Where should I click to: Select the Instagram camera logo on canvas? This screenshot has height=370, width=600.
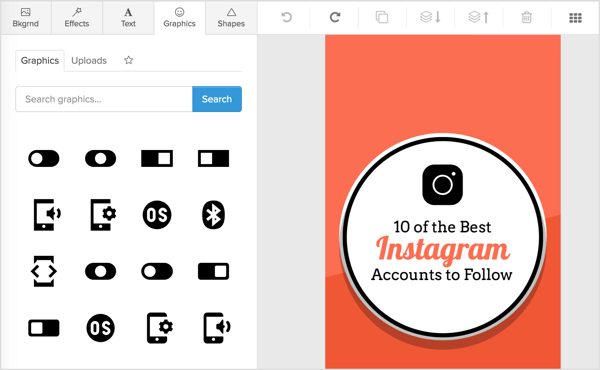point(442,185)
